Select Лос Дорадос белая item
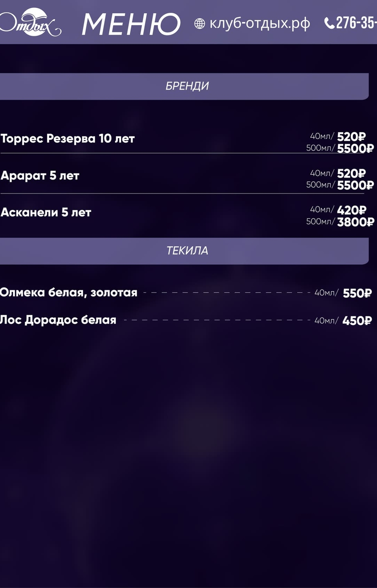 point(58,320)
